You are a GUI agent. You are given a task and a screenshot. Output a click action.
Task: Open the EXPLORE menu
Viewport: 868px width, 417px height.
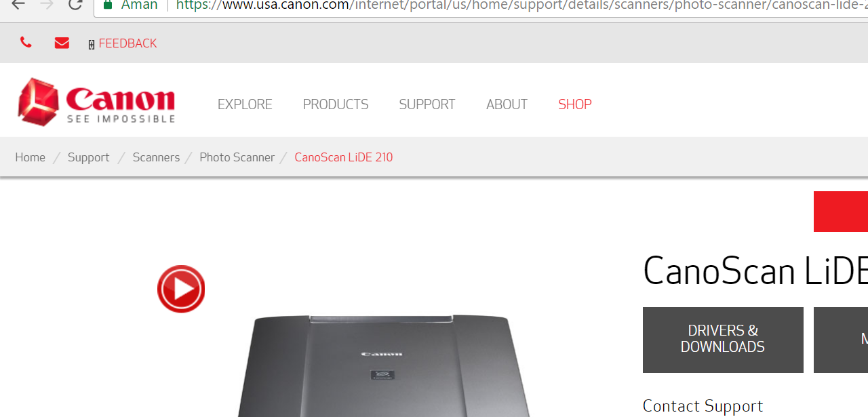click(x=245, y=104)
